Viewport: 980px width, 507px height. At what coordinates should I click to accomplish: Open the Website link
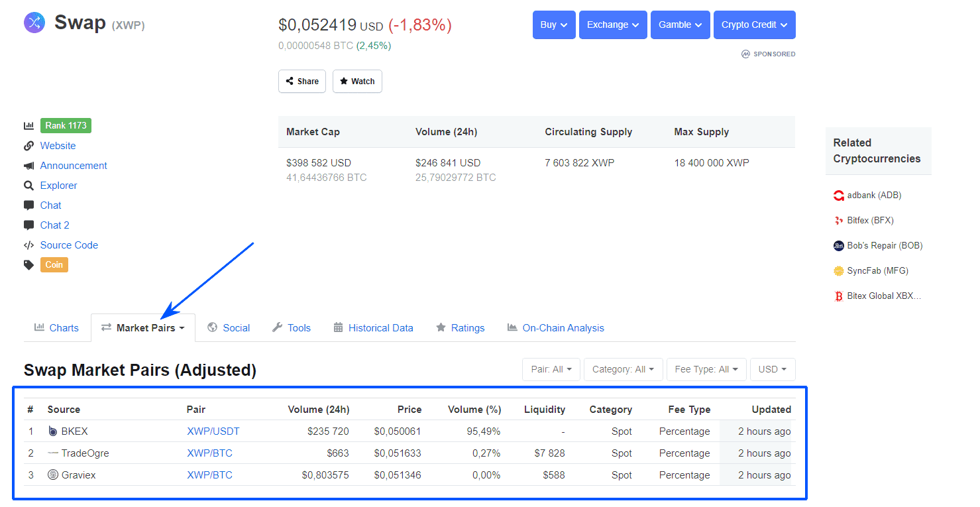[x=58, y=146]
